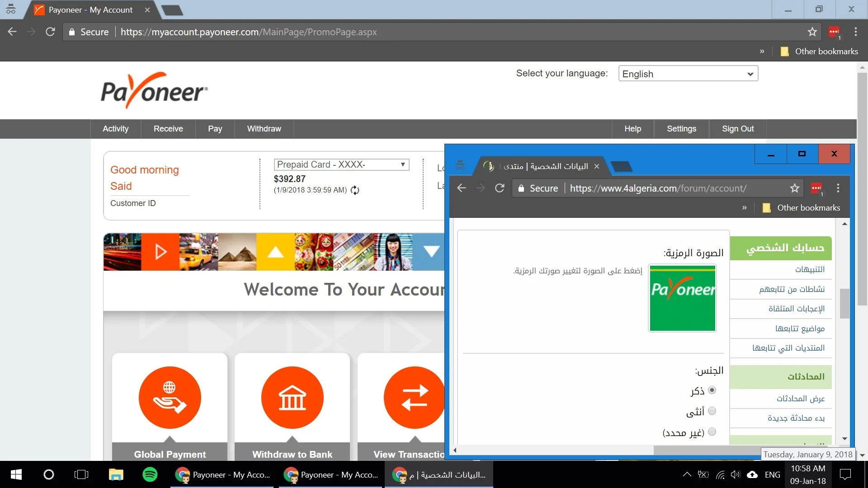The height and width of the screenshot is (488, 868).
Task: Click the Withdraw to Bank building icon
Action: pyautogui.click(x=292, y=398)
